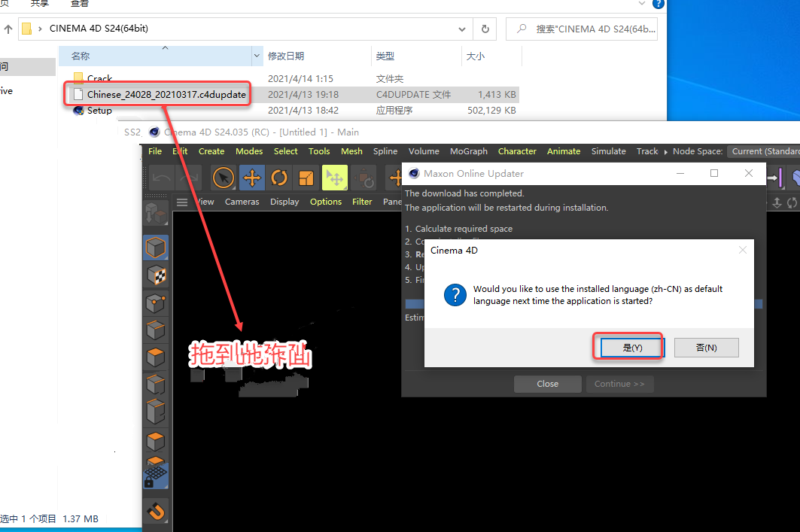This screenshot has height=532, width=800.
Task: Open the viewport hamburger menu icon
Action: [x=182, y=202]
